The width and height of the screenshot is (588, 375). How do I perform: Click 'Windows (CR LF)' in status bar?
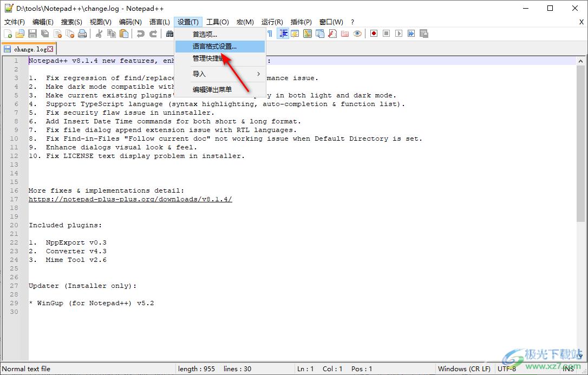464,369
